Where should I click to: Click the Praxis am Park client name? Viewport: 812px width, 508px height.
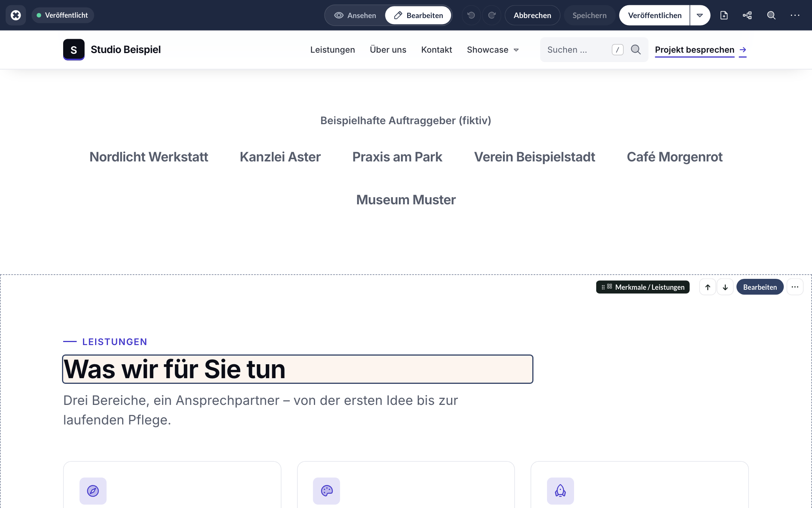(397, 157)
